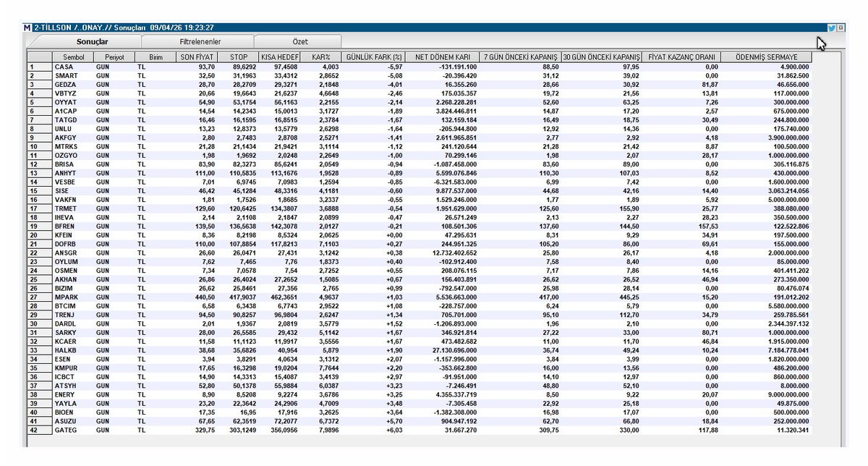The height and width of the screenshot is (466, 868).
Task: Sort by SON FİYAT column header
Action: 197,57
